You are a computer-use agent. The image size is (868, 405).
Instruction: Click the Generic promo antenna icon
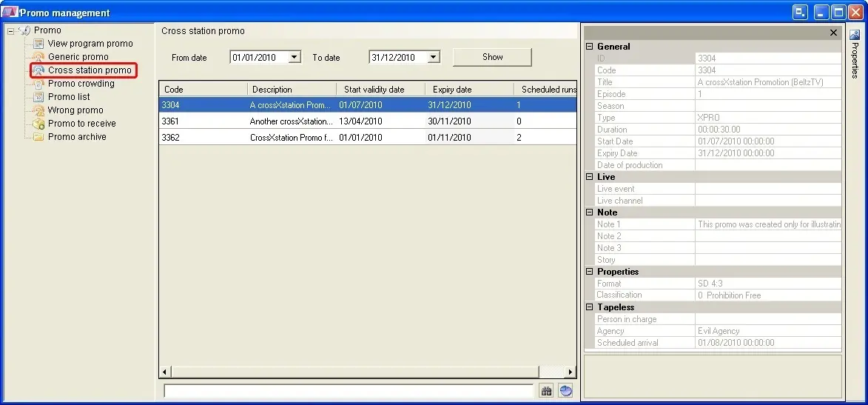(38, 57)
